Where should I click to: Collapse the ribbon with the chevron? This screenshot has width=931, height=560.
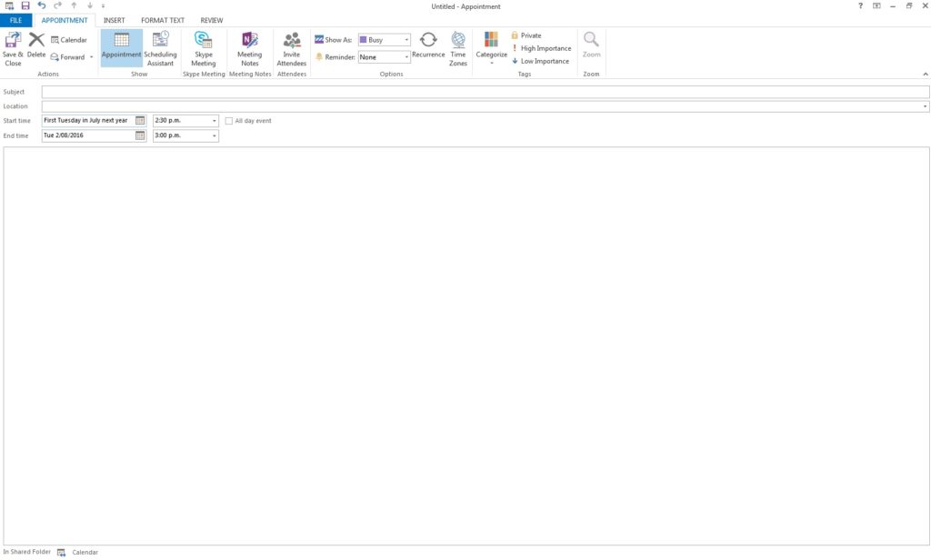click(925, 75)
